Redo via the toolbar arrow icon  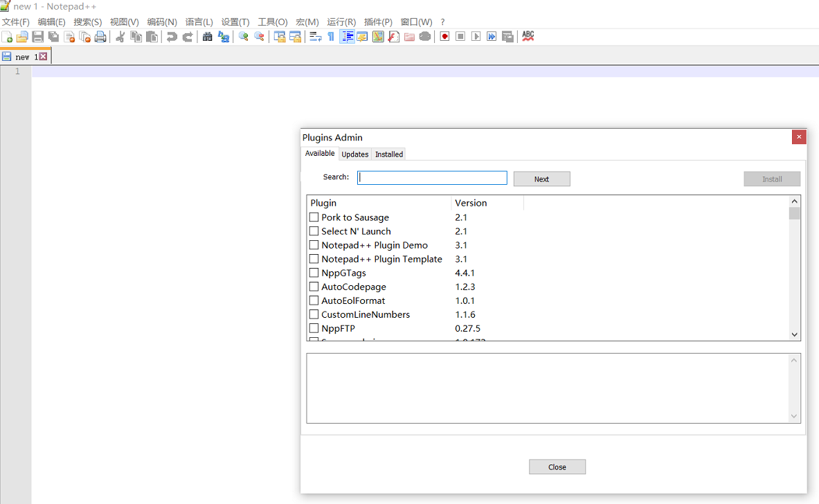[188, 37]
